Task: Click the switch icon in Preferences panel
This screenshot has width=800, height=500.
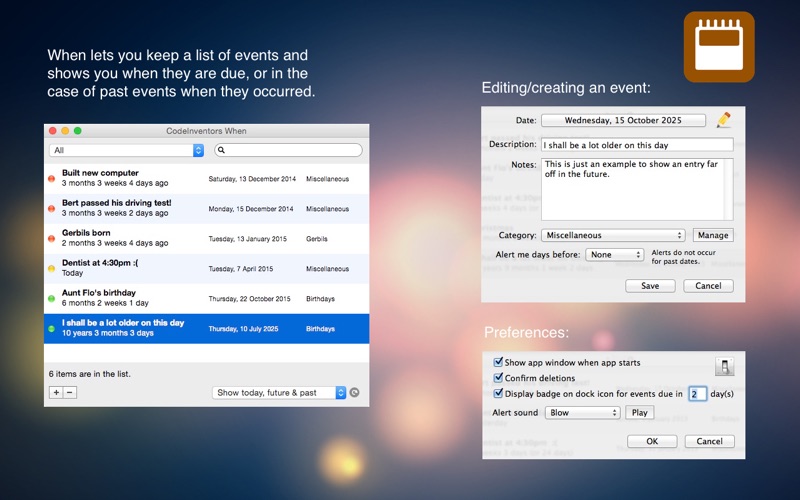Action: tap(724, 366)
